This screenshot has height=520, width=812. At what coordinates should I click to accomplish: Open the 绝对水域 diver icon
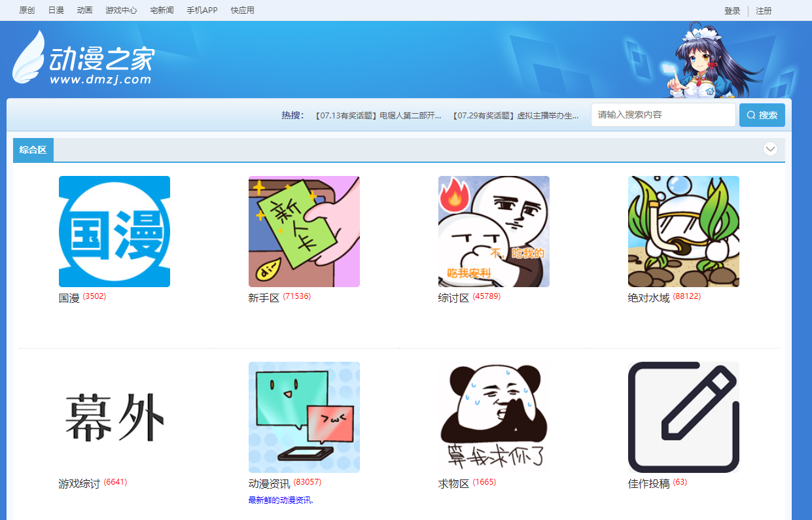684,232
